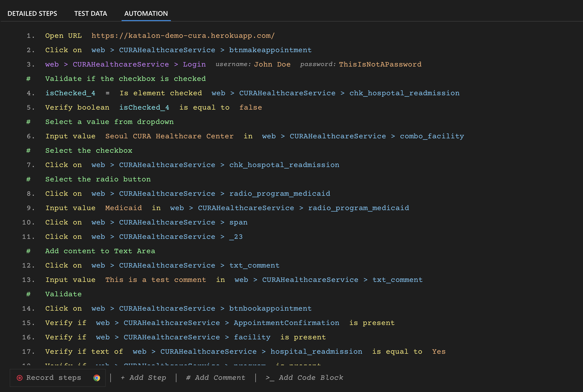Image resolution: width=583 pixels, height=392 pixels.
Task: Select the comment 'Validate if the checkbox is checked'
Action: (125, 79)
